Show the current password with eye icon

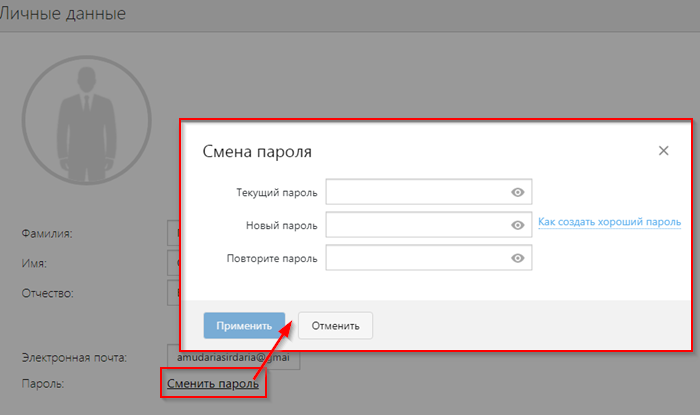pos(517,192)
